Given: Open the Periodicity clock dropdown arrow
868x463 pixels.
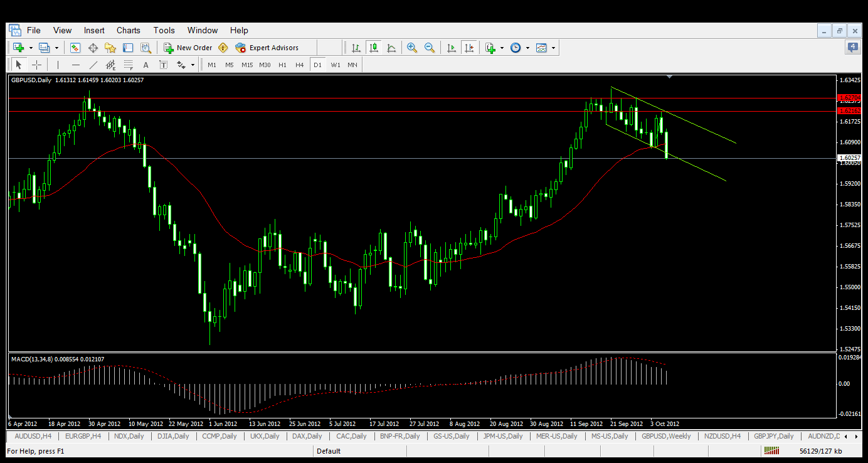Looking at the screenshot, I should [527, 48].
